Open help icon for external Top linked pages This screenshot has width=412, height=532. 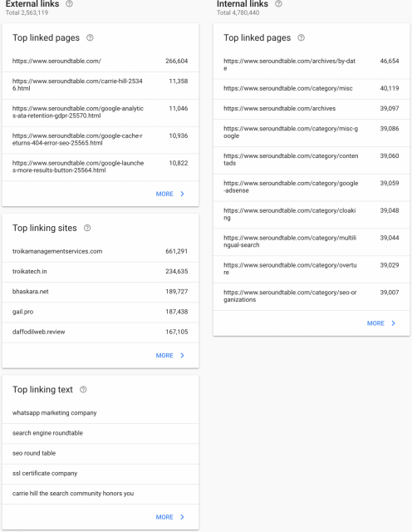(90, 37)
